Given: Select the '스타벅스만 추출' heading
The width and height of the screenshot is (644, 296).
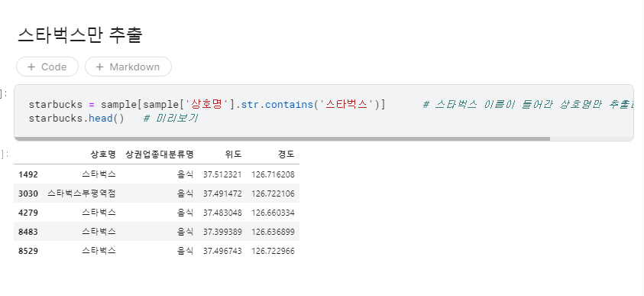Looking at the screenshot, I should point(80,35).
